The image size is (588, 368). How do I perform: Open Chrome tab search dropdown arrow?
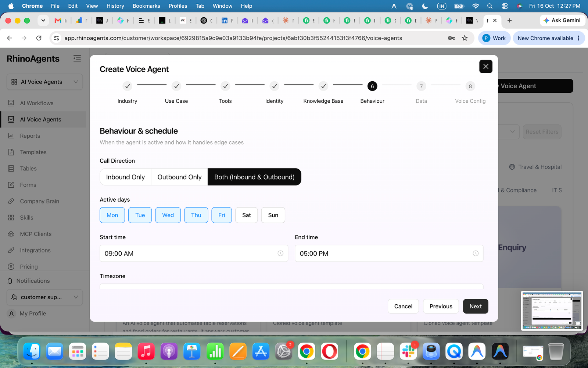tap(43, 21)
